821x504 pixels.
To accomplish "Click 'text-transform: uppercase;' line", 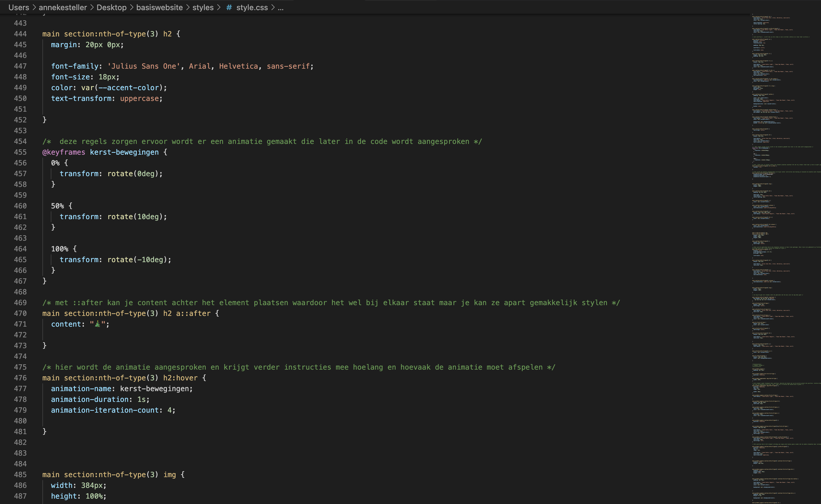I will coord(107,99).
